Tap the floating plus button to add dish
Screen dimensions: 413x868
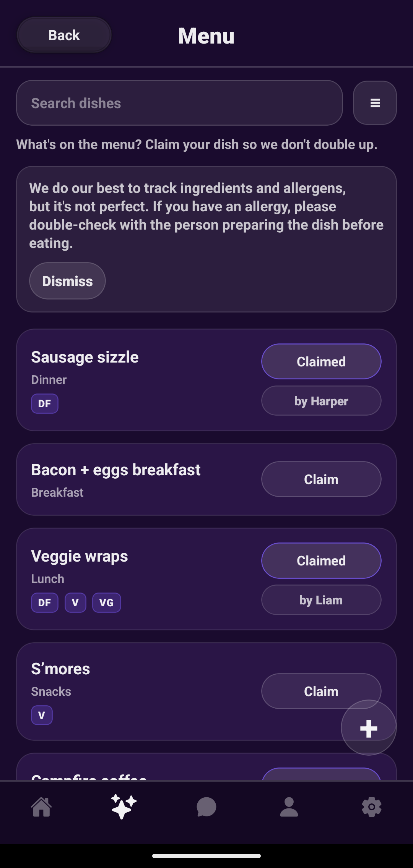coord(368,728)
